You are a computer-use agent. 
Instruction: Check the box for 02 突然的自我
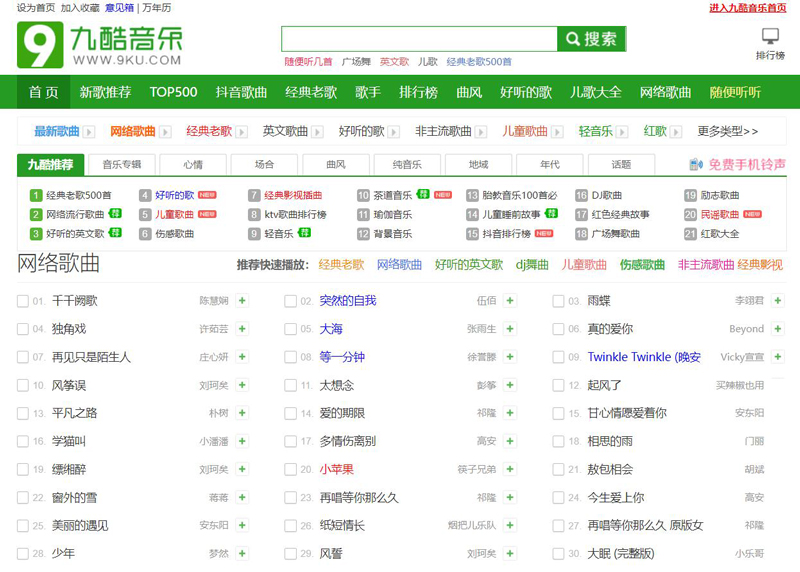(290, 301)
